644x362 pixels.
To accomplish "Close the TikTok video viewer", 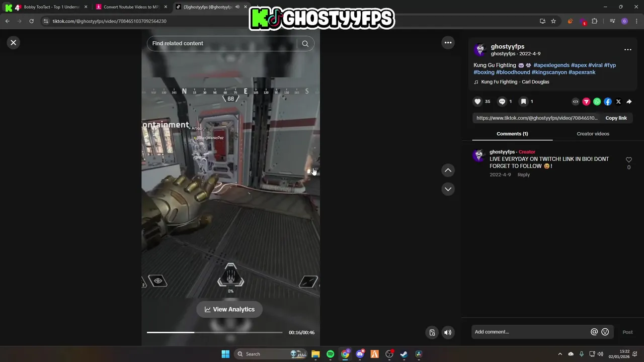I will pos(14,43).
